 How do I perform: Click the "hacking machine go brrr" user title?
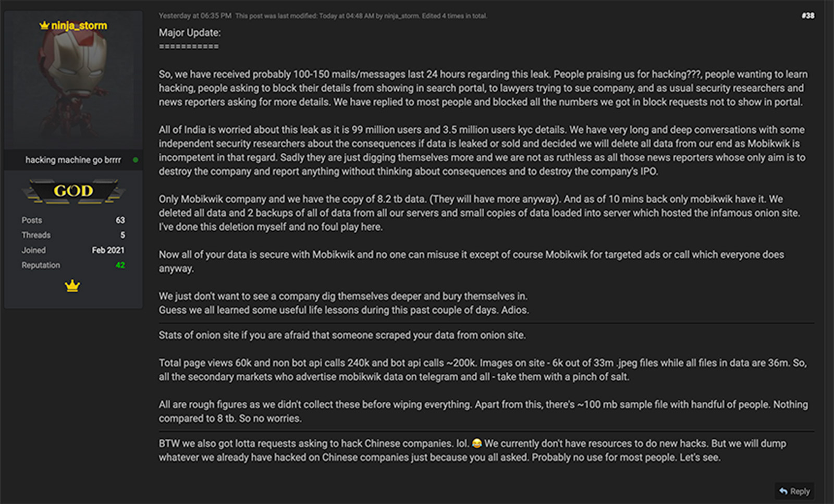[x=73, y=160]
